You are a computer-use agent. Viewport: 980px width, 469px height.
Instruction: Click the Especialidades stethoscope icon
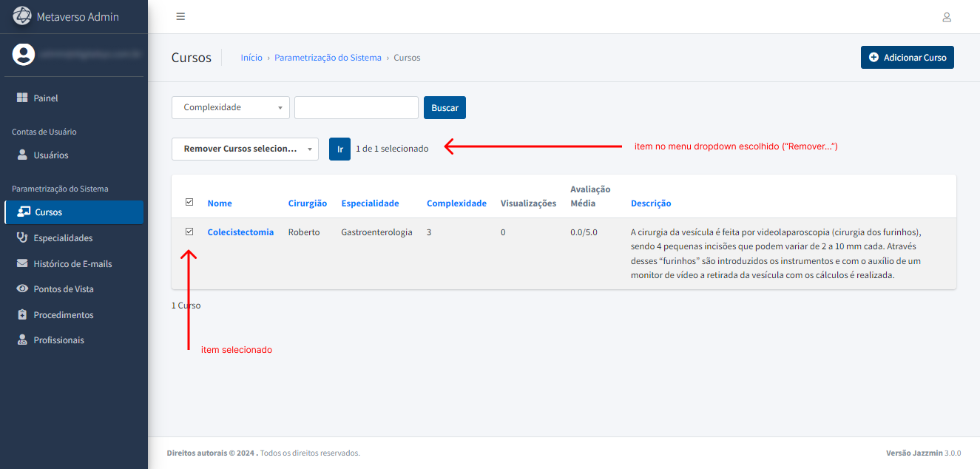22,238
